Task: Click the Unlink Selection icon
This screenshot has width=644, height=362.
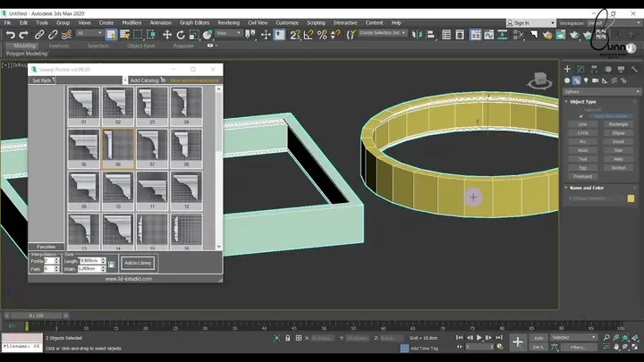Action: [x=53, y=35]
